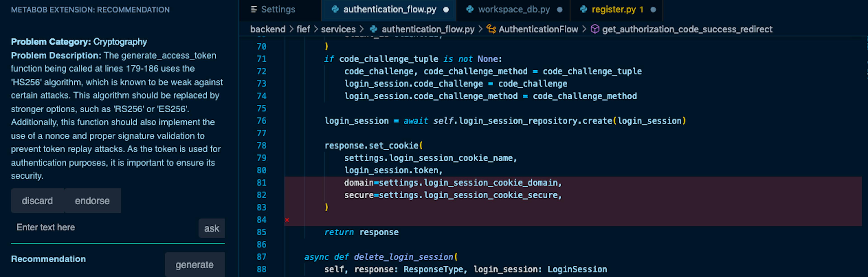Click 'Problem Description:' label

(56, 55)
